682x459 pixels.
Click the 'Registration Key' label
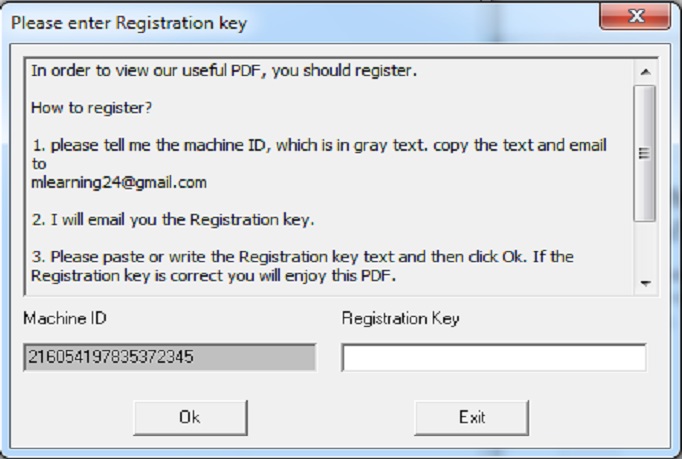[400, 318]
